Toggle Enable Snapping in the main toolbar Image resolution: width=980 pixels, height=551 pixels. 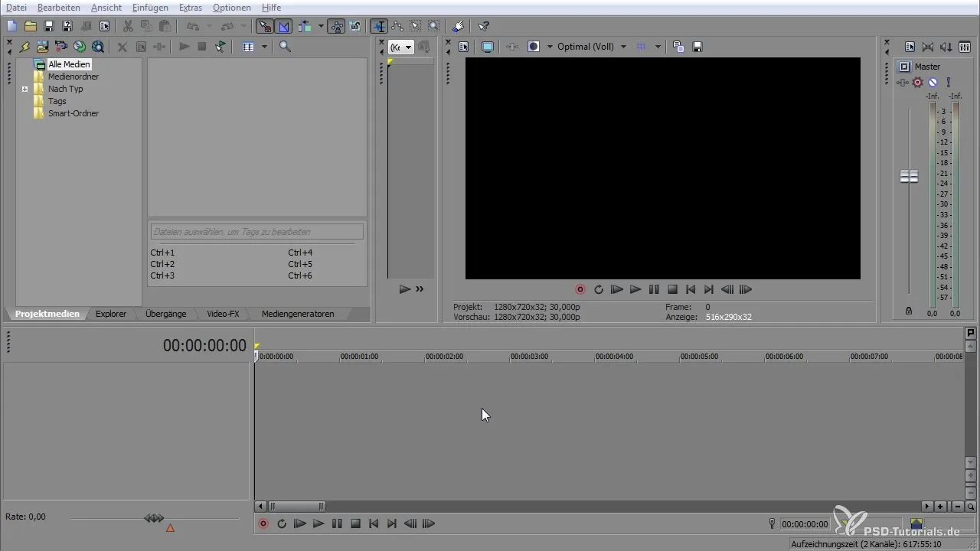(x=265, y=26)
